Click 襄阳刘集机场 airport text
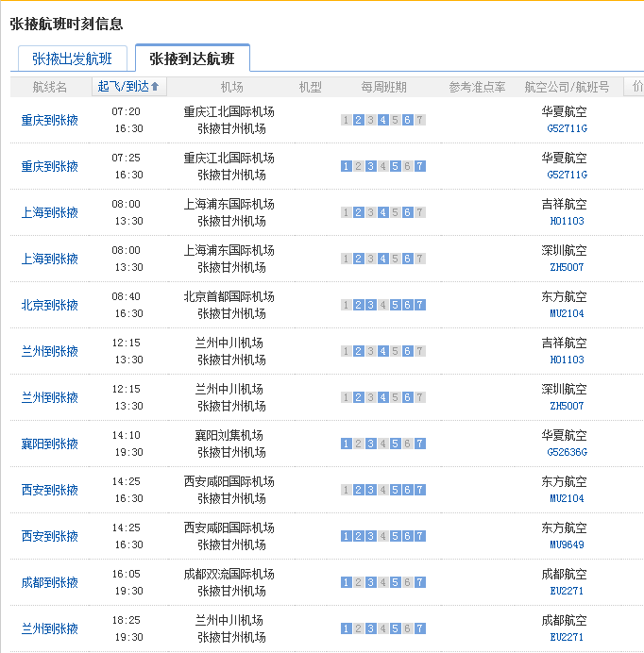Viewport: 644px width, 653px height. (229, 436)
